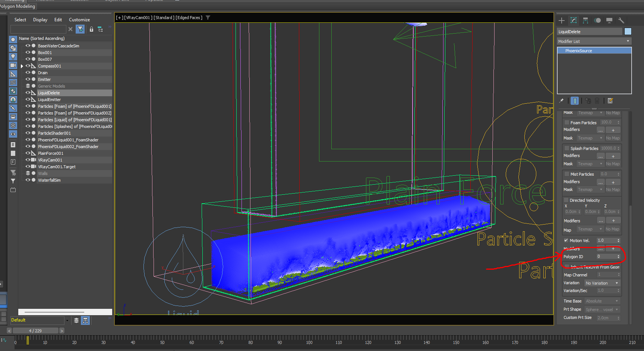Open Foam Particles Mask Texmap dropdown
Screen dimensions: 644x351
click(590, 138)
